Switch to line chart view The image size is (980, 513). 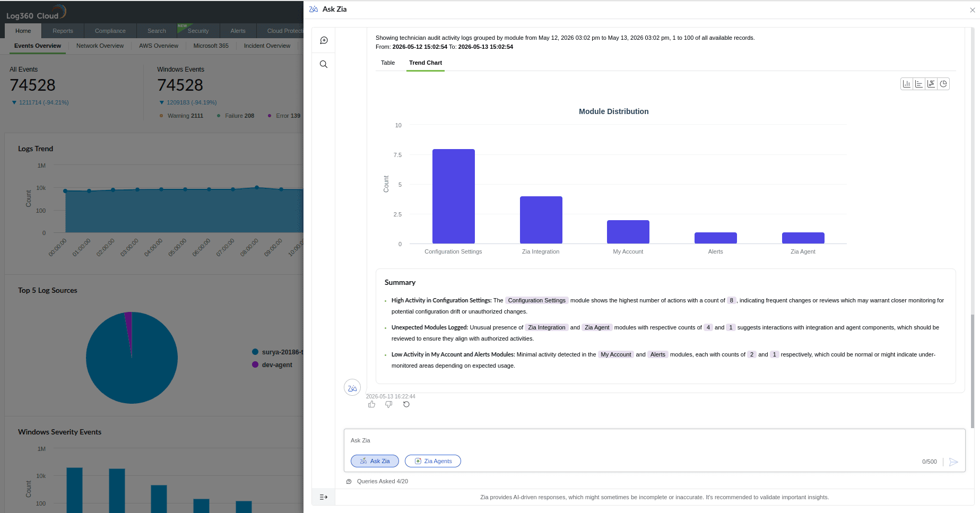coord(931,84)
